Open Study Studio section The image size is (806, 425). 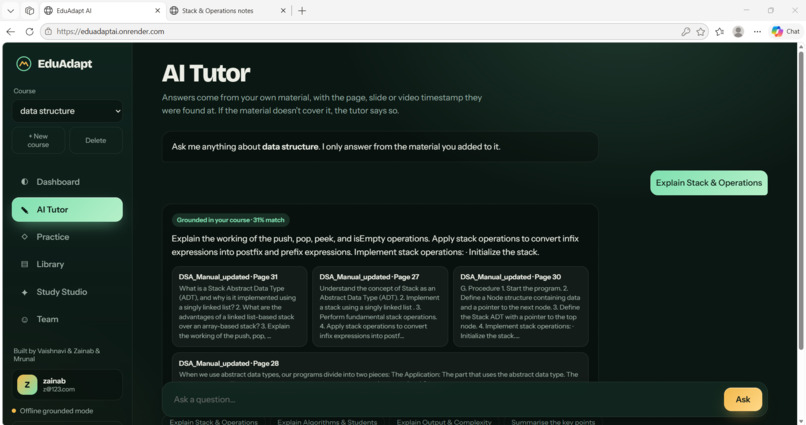tap(67, 292)
